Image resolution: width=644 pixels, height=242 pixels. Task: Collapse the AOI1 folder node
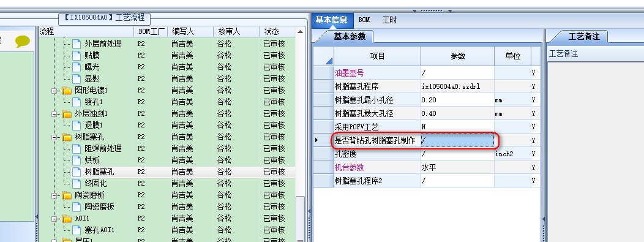(x=54, y=219)
